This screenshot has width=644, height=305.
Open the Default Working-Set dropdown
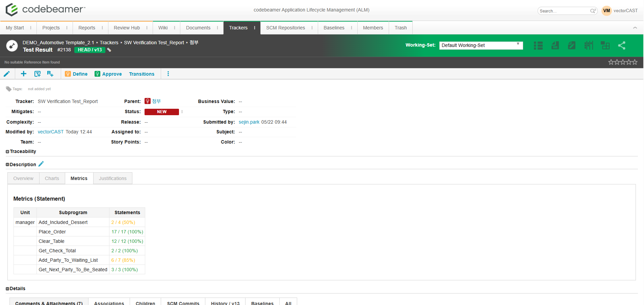click(x=481, y=45)
